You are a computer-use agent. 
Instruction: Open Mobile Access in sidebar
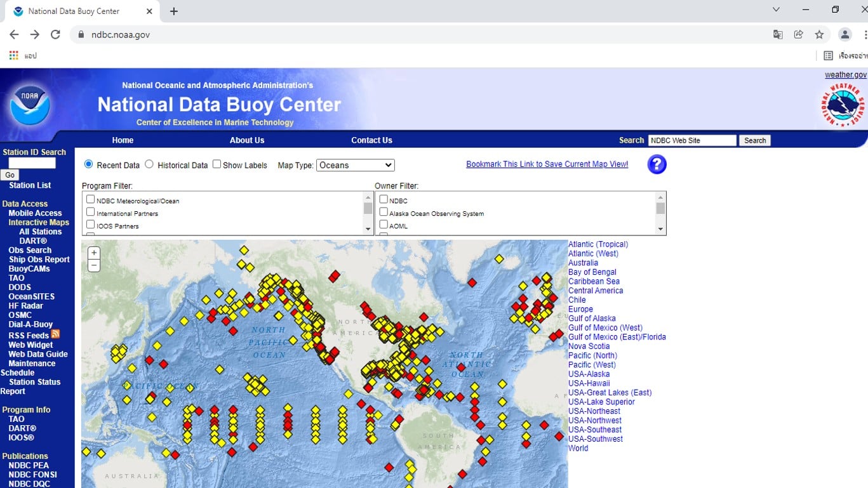[35, 213]
